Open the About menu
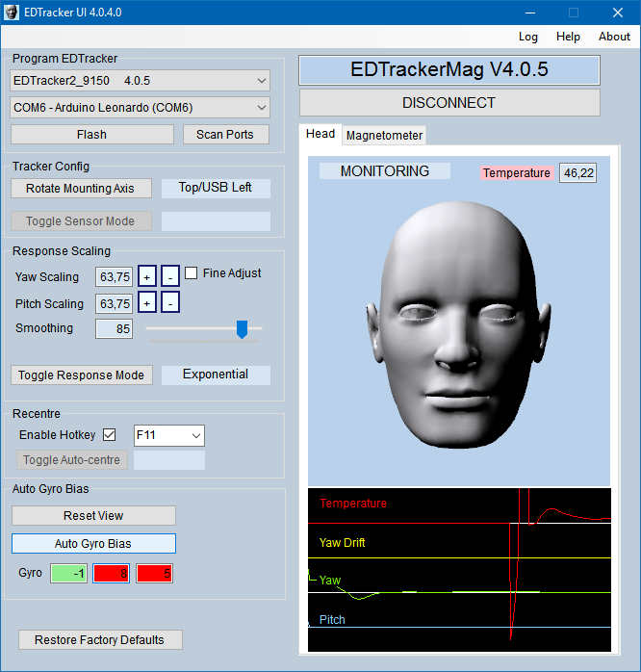 click(x=614, y=37)
